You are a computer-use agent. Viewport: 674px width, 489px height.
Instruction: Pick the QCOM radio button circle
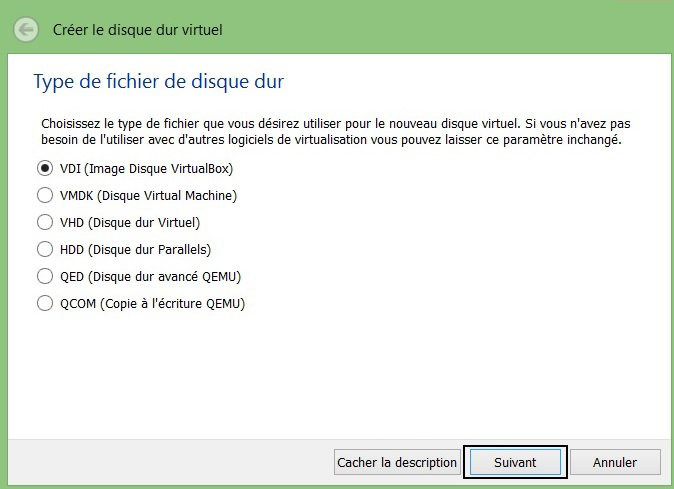click(44, 303)
